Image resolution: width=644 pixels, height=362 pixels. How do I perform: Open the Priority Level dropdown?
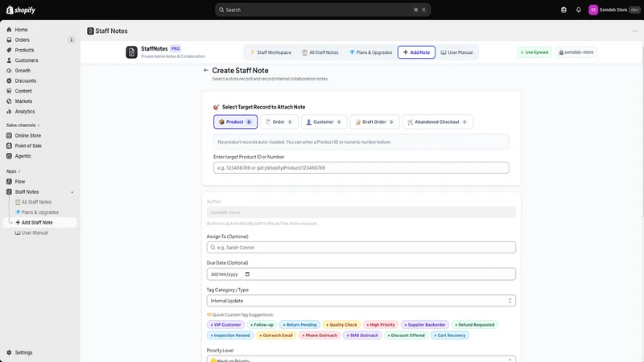pyautogui.click(x=361, y=359)
